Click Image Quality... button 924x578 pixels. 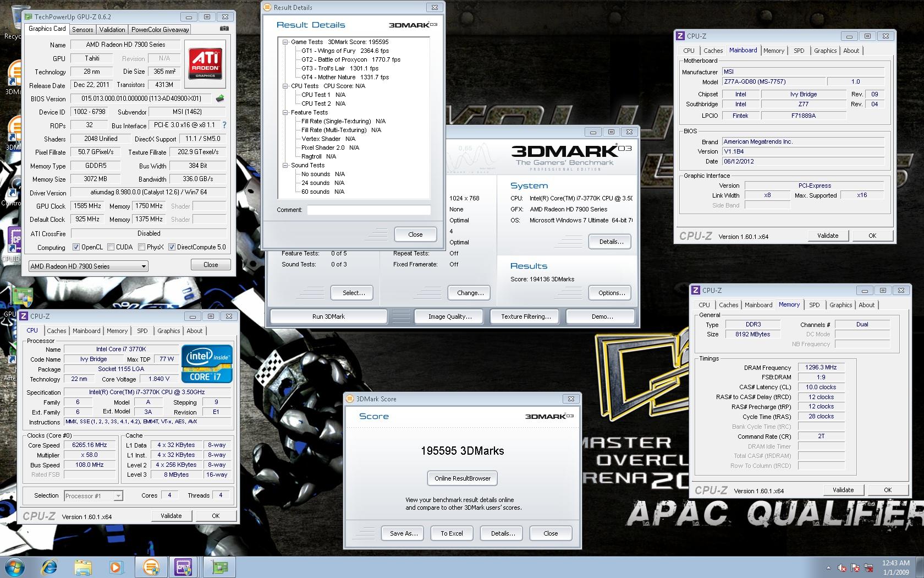(x=450, y=317)
